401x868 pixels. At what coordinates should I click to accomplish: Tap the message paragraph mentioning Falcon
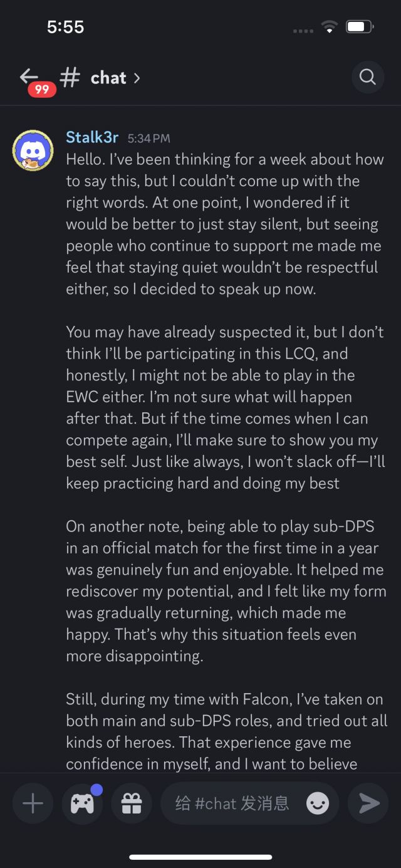click(x=226, y=731)
